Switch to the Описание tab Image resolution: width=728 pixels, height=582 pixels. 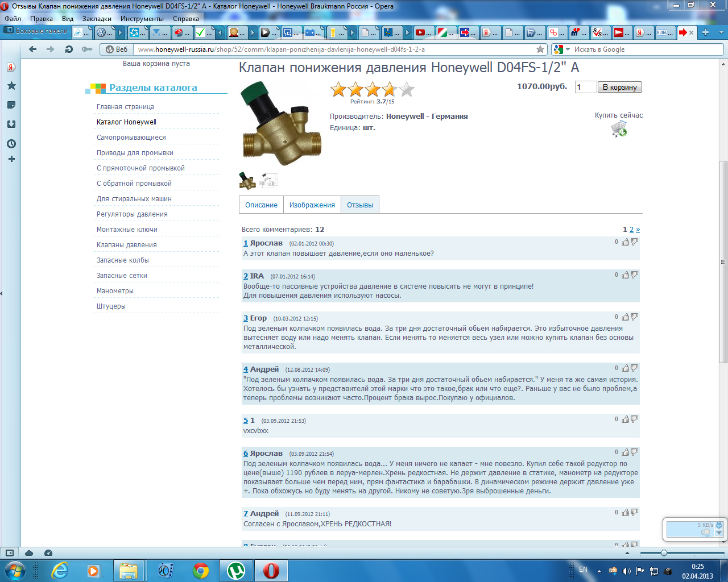coord(261,205)
